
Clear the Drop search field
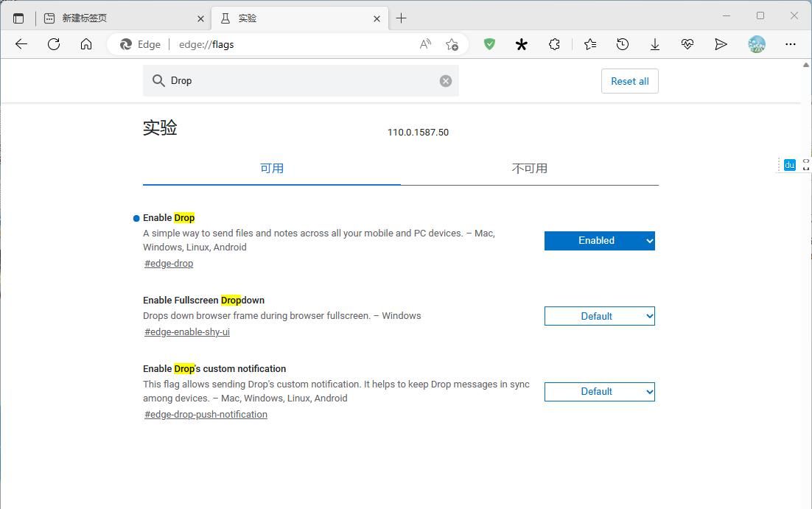[x=445, y=80]
